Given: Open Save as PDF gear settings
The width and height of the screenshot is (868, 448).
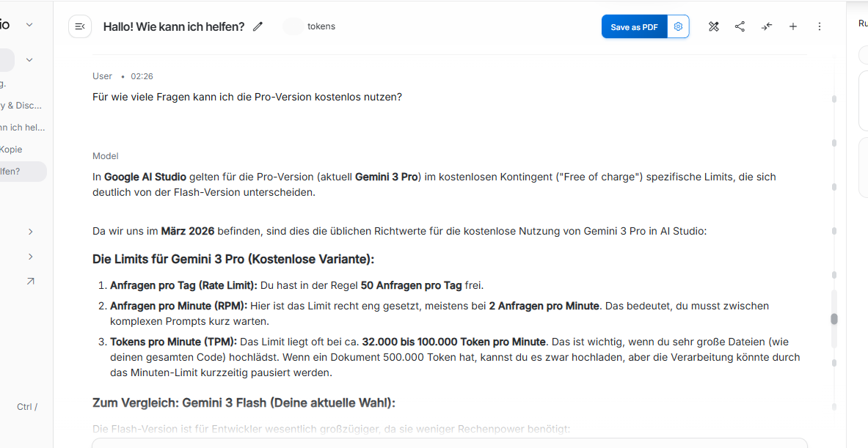Looking at the screenshot, I should (x=678, y=26).
